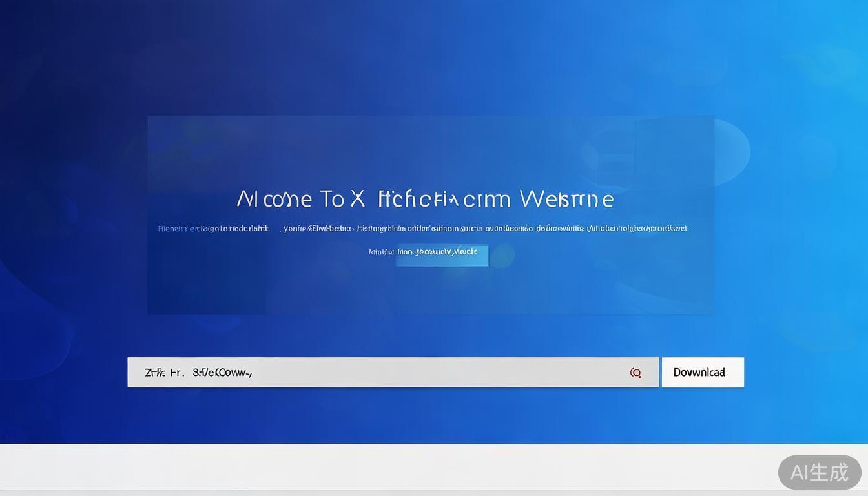Click the bluish first words of subtitle

(x=187, y=228)
